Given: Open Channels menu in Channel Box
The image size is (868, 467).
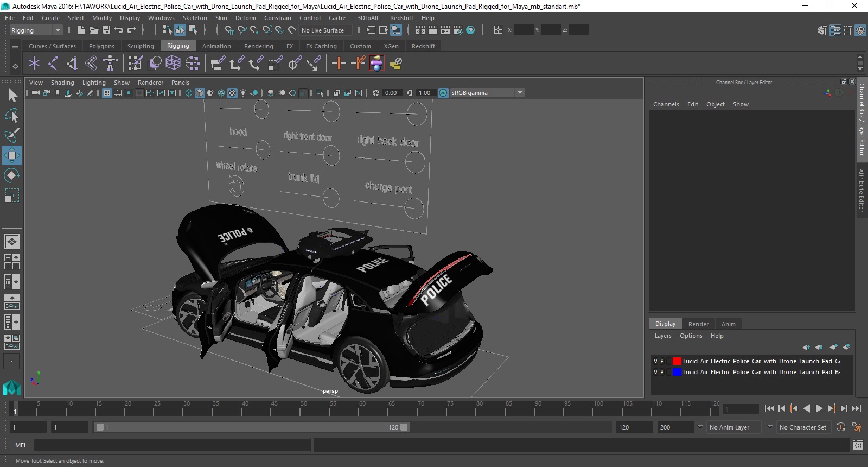Looking at the screenshot, I should coord(666,104).
